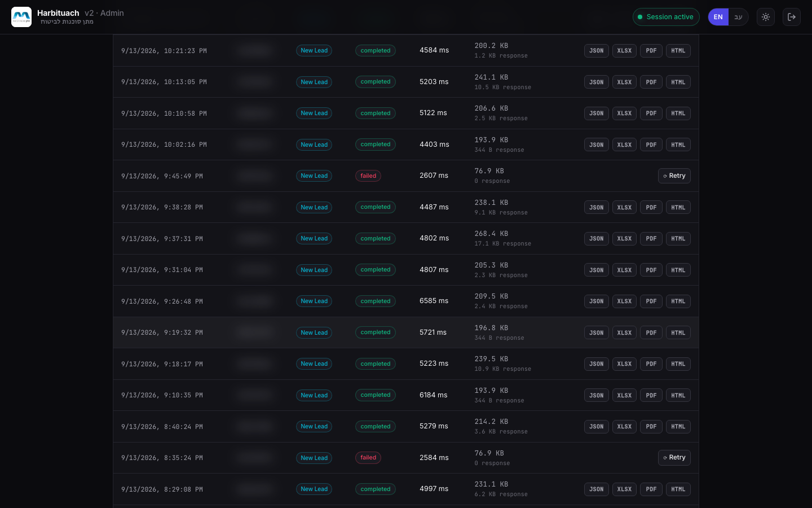812x508 pixels.
Task: Export XLSX for the 9:37:31 PM row
Action: click(x=624, y=239)
